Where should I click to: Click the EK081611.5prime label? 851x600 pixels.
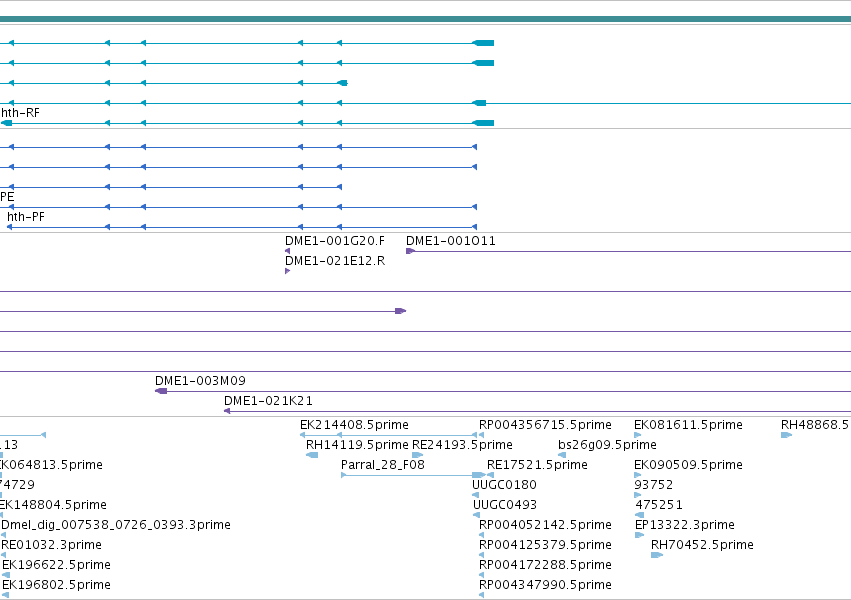pyautogui.click(x=688, y=425)
